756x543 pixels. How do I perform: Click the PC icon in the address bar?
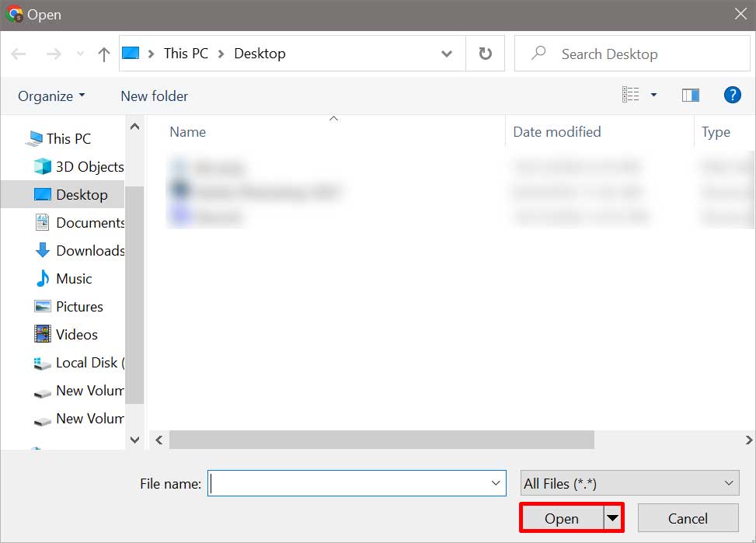pos(131,53)
